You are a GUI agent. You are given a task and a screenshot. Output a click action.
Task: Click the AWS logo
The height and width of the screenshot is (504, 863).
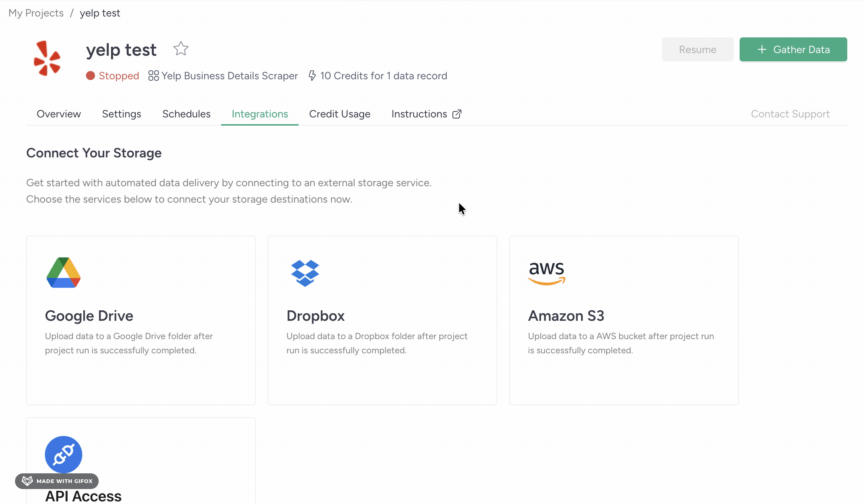coord(547,273)
